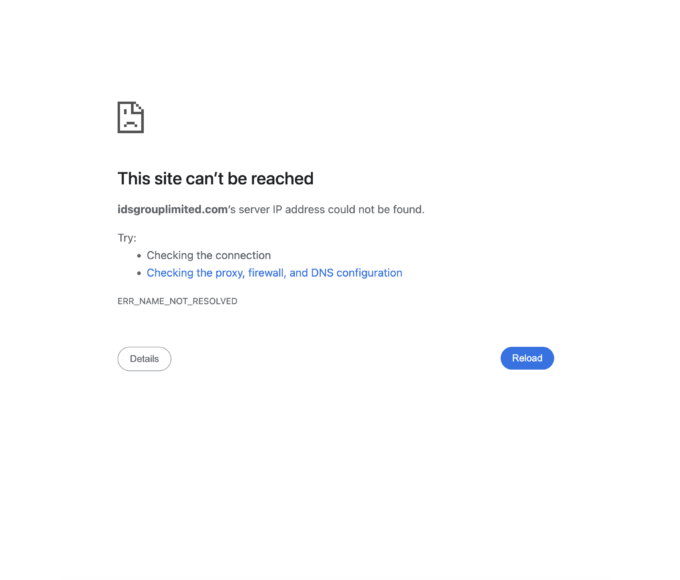Screen dimensions: 680x580
Task: Click the bullet beside "Checking the connection"
Action: click(x=139, y=256)
